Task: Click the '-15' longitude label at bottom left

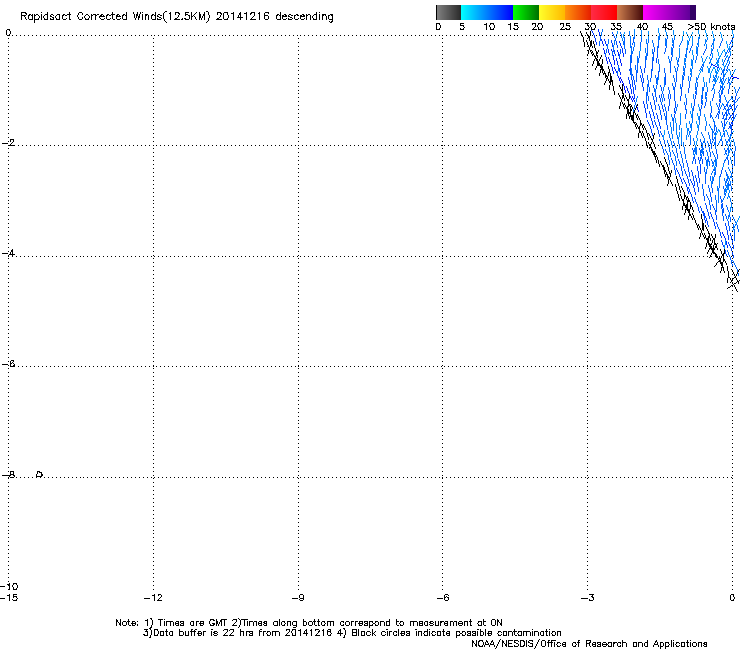Action: tap(9, 598)
